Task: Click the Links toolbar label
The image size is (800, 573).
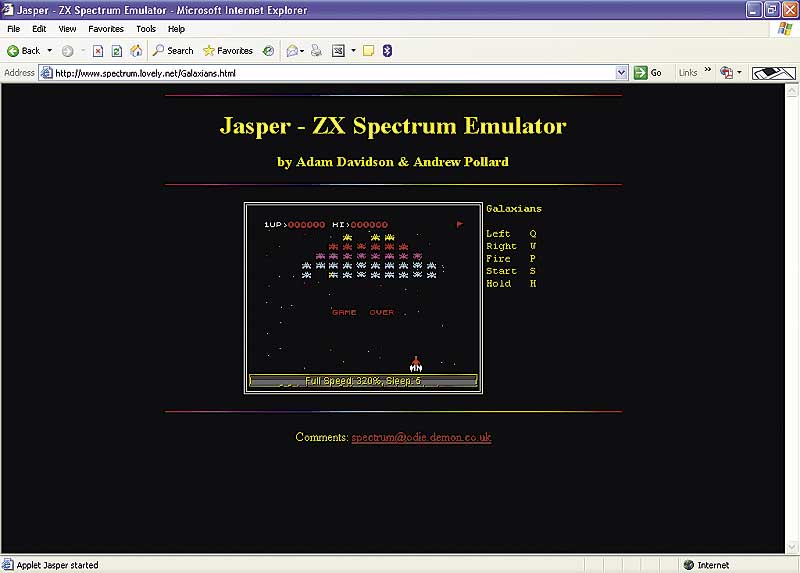Action: click(x=688, y=73)
